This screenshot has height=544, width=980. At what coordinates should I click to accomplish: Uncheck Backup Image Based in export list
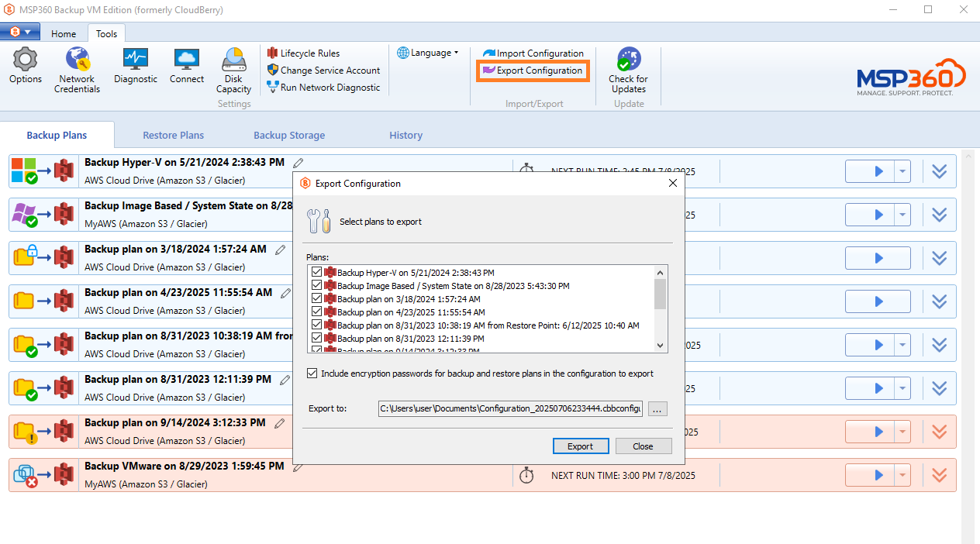point(316,285)
